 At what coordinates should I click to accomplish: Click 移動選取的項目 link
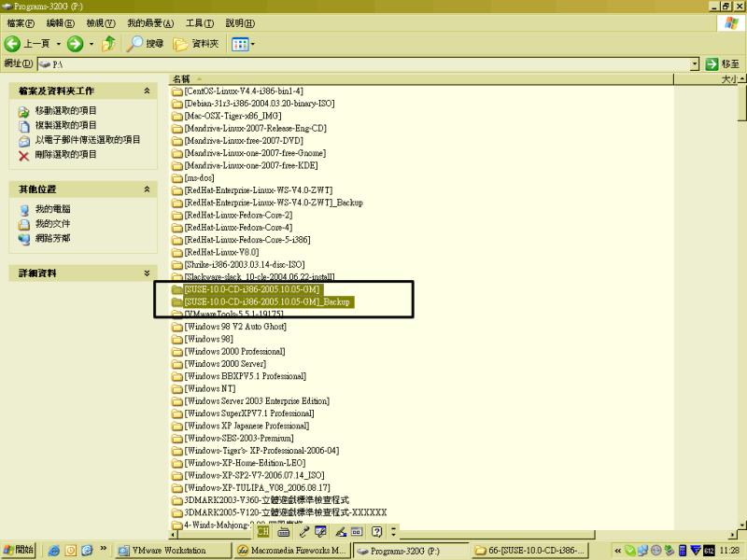(x=65, y=110)
